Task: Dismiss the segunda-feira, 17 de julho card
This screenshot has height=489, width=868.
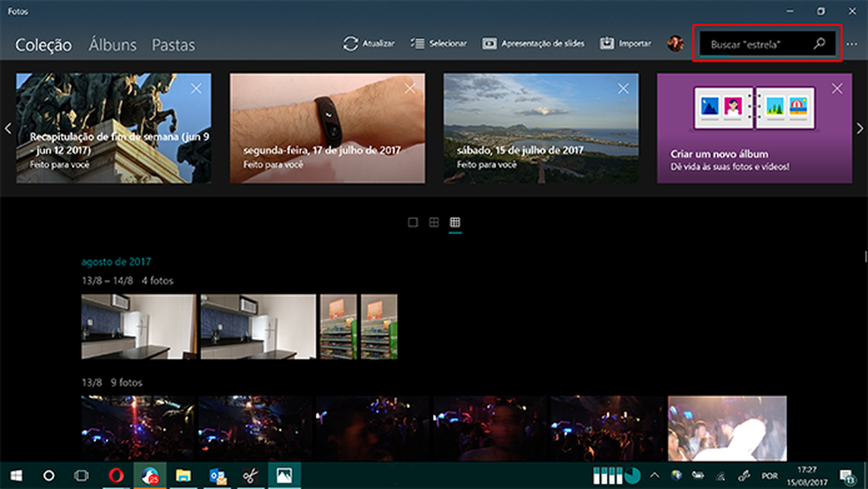Action: click(409, 88)
